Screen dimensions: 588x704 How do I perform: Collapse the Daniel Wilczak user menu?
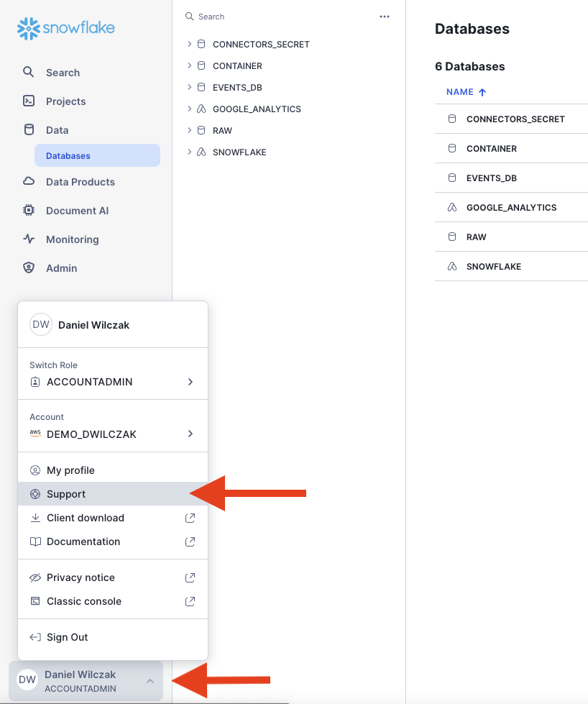150,680
